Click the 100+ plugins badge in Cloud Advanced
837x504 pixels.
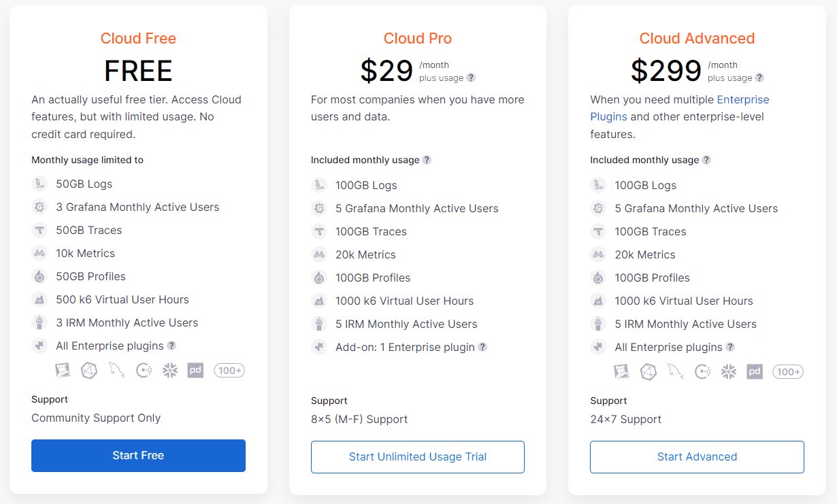tap(788, 372)
